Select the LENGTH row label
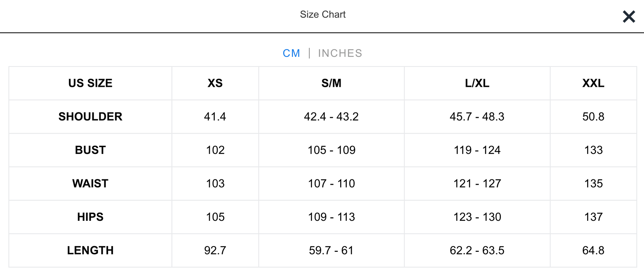644x279 pixels. click(x=90, y=250)
